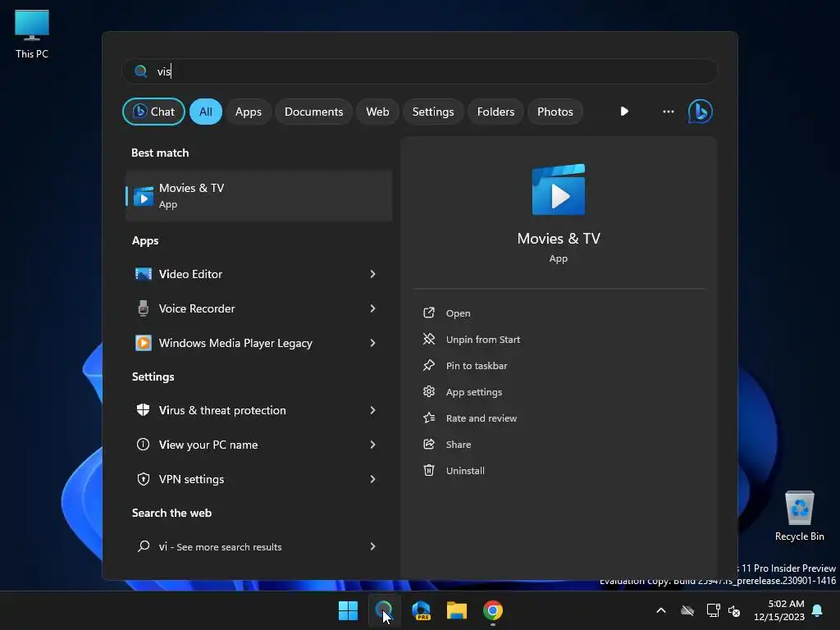
Task: Open File Explorer from the taskbar
Action: click(x=456, y=610)
